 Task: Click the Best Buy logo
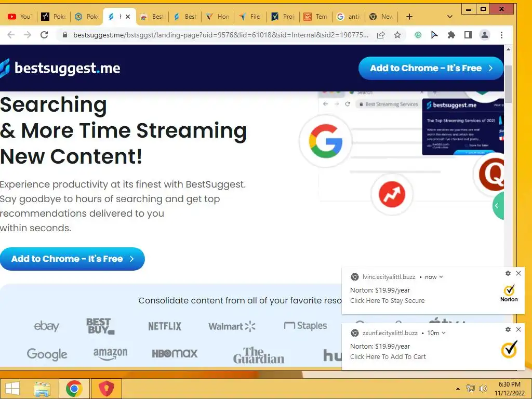[x=100, y=326]
